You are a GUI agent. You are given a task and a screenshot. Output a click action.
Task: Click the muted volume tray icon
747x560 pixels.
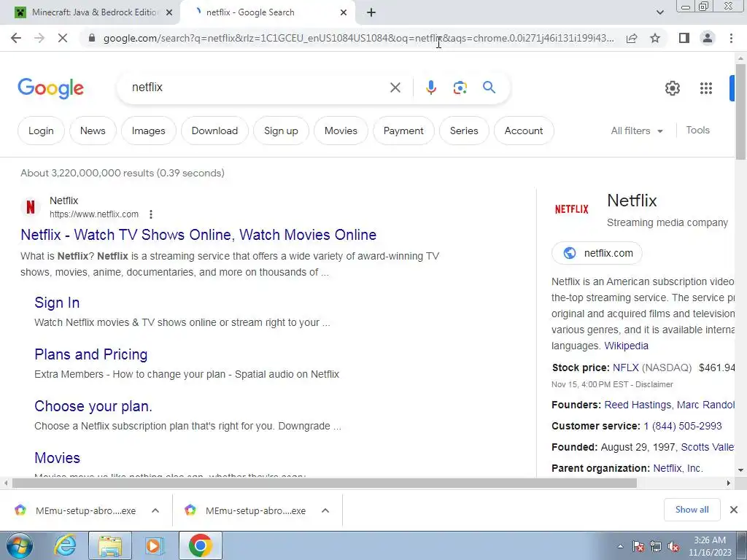673,546
